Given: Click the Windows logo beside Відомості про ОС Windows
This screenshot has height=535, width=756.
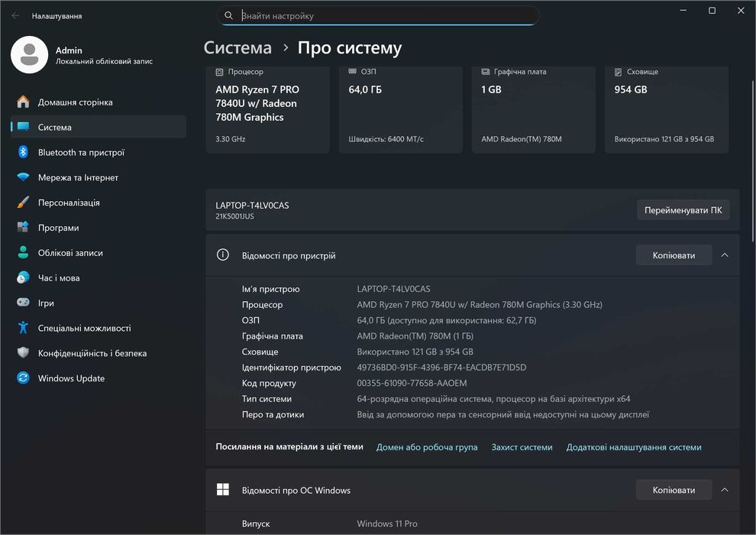Looking at the screenshot, I should coord(223,490).
